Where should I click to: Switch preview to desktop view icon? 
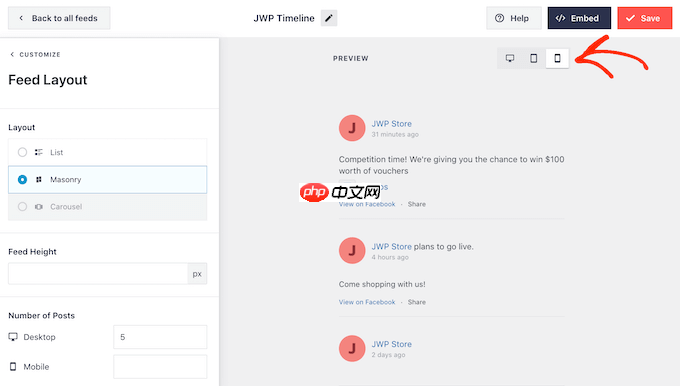click(510, 58)
